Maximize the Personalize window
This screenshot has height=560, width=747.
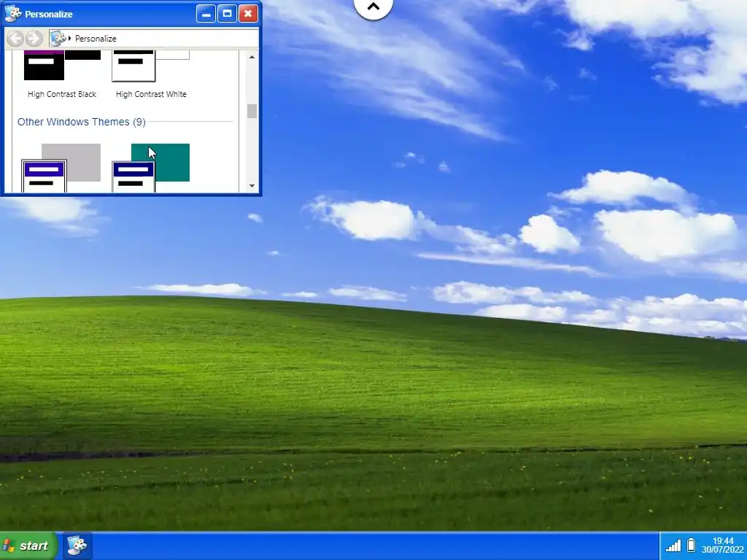point(228,14)
